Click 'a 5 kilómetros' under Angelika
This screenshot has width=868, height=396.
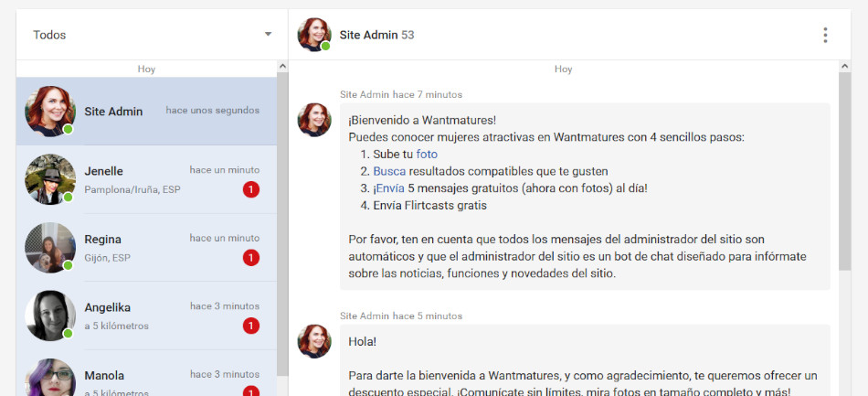(x=116, y=326)
